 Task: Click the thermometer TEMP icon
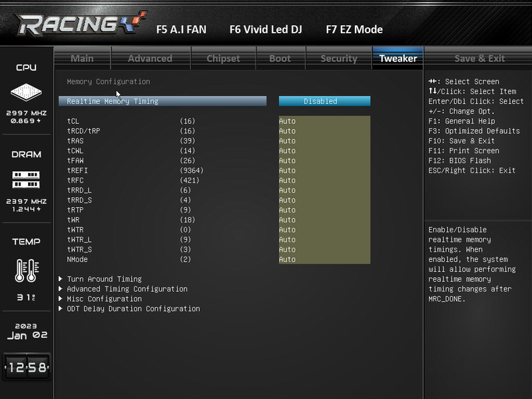pos(27,270)
